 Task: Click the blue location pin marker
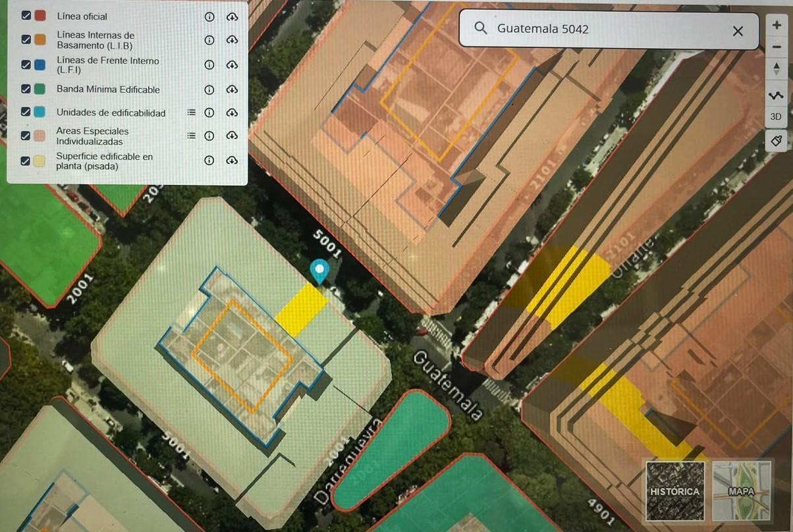(x=319, y=271)
